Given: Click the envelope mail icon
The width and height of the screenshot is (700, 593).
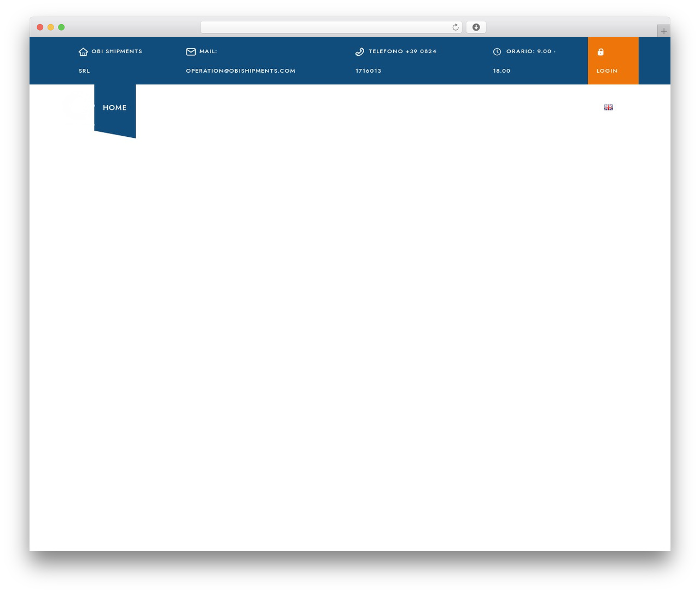Looking at the screenshot, I should (x=191, y=51).
